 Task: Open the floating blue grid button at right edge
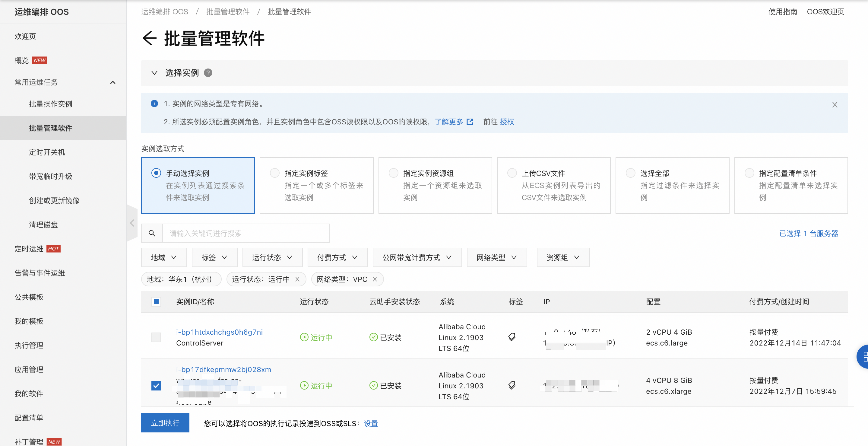click(863, 357)
